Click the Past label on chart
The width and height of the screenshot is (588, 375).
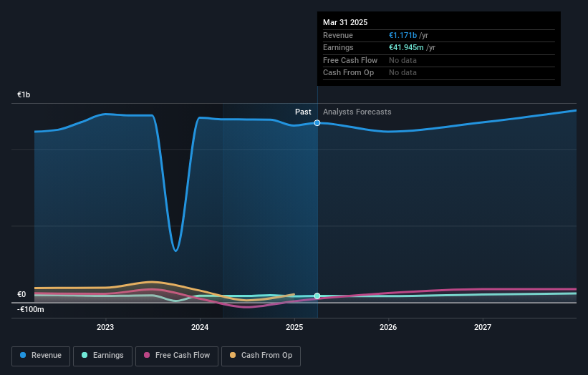(303, 112)
